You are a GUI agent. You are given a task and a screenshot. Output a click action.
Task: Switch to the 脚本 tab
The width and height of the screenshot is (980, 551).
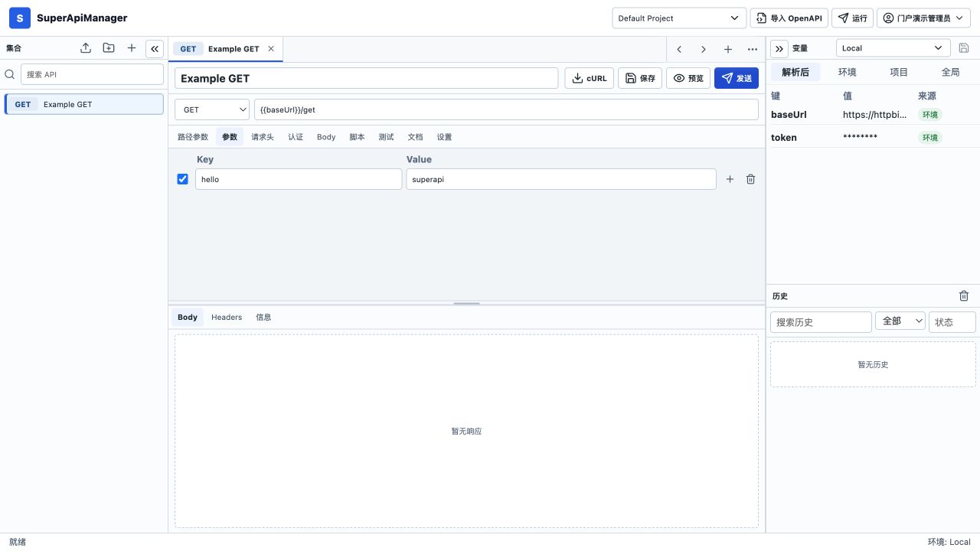(357, 137)
